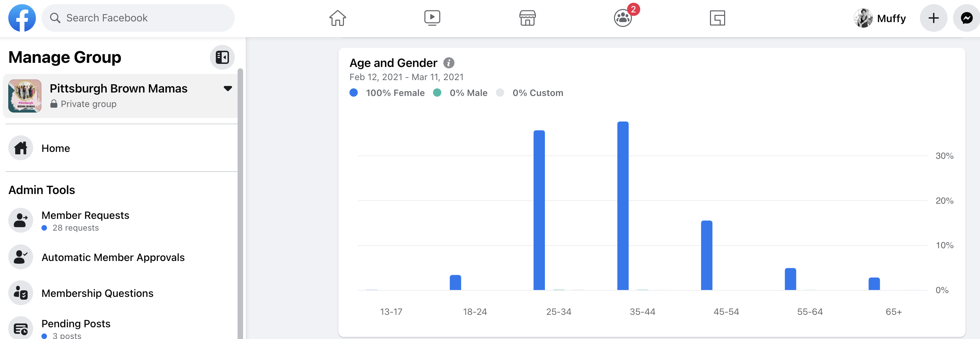This screenshot has width=980, height=339.
Task: Click the '100% Female' label
Action: (395, 93)
